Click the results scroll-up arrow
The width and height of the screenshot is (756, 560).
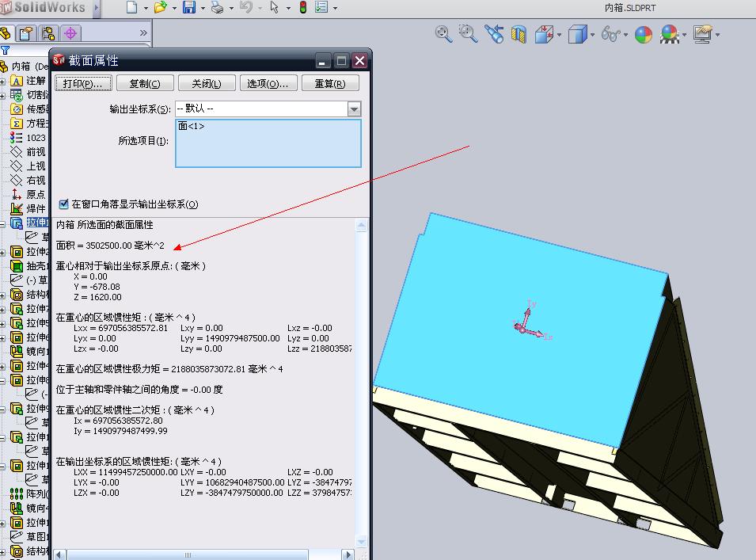(361, 225)
